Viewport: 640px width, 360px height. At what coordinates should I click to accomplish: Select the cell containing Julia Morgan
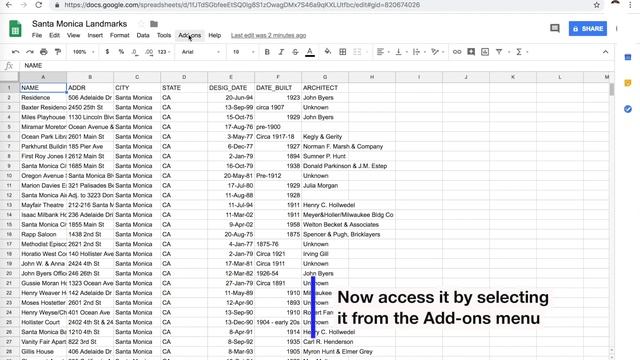[x=325, y=185]
